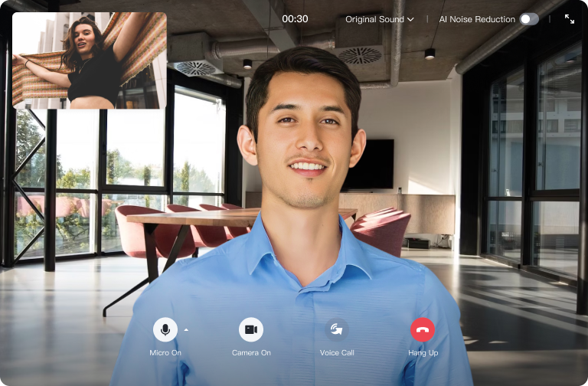Enable the AI Noise Reduction switch
Screen dimensions: 588x386
(529, 19)
